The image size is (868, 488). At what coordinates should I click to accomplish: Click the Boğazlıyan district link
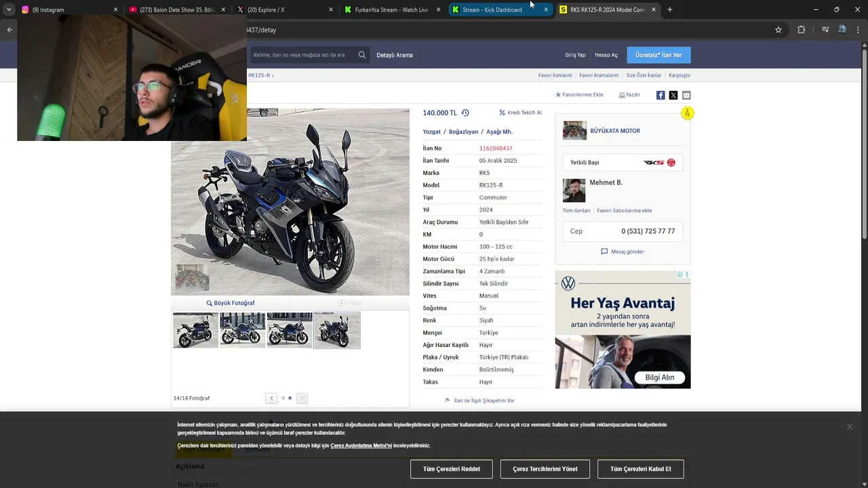pyautogui.click(x=463, y=131)
